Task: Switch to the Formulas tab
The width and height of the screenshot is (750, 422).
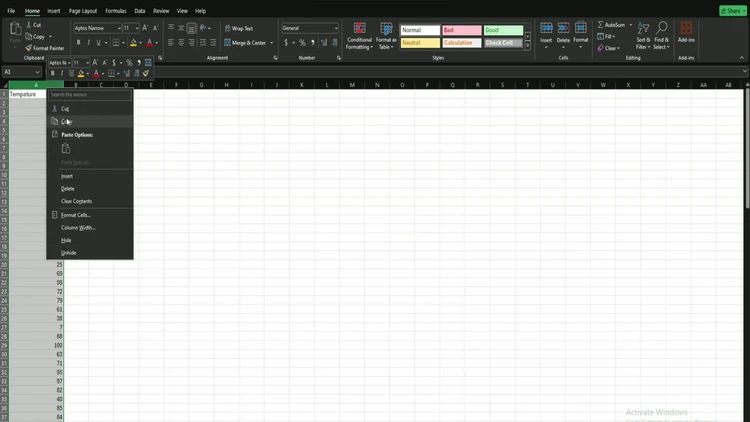Action: click(x=116, y=11)
